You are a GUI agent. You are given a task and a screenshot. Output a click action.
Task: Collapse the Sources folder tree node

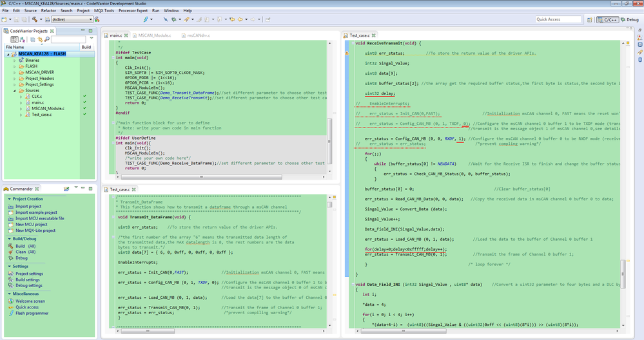point(15,90)
